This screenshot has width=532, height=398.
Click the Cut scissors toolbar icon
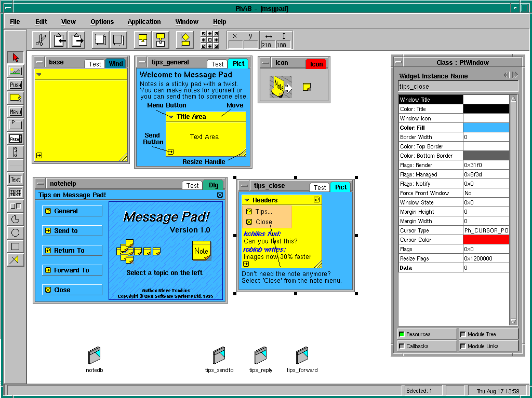click(41, 39)
